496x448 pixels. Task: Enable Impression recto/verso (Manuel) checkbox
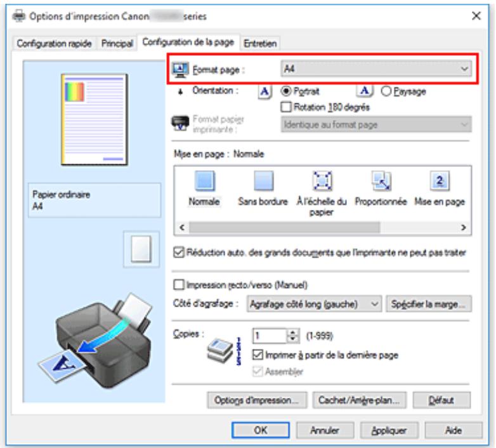tap(179, 285)
